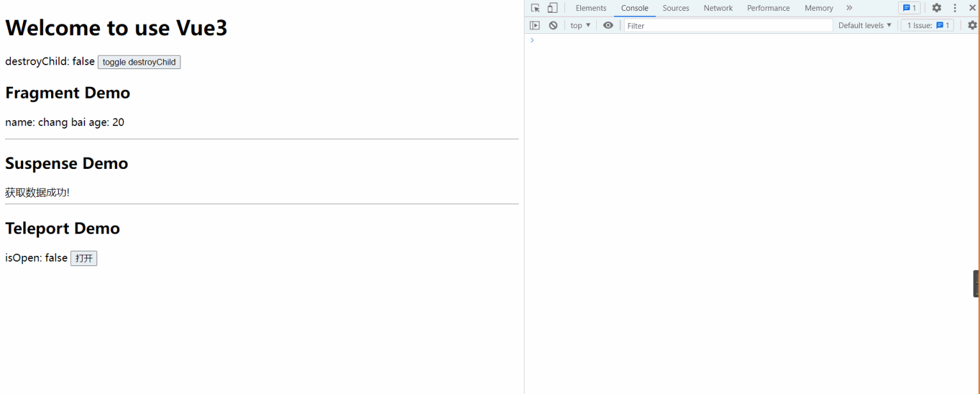Open the 1 Issue link

pos(928,26)
